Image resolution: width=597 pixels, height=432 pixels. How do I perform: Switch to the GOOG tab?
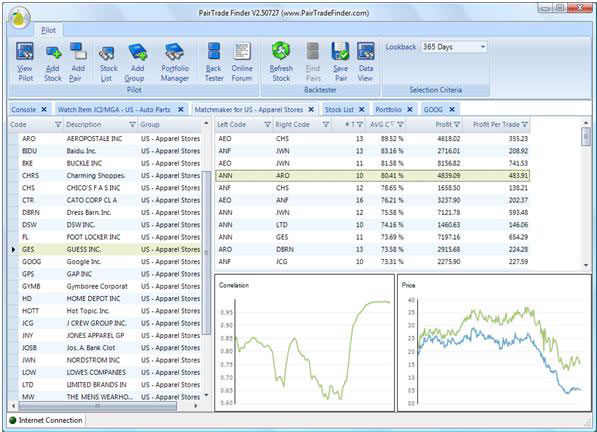point(433,110)
